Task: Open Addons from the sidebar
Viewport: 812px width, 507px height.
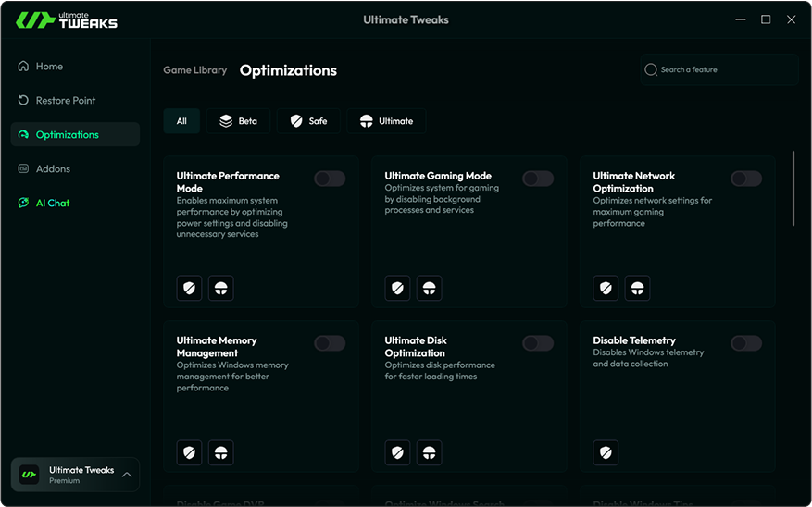Action: [75, 168]
